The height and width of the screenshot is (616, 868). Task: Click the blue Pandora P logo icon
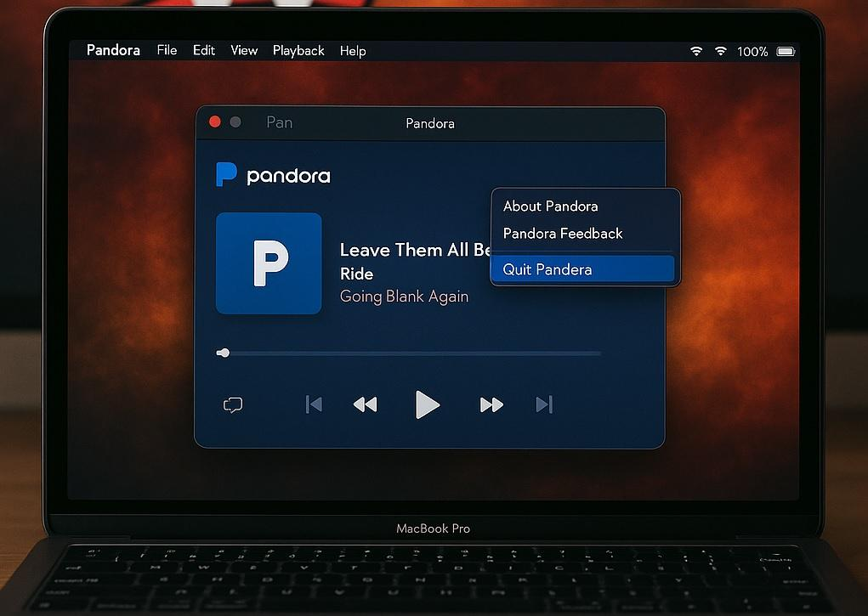click(226, 174)
